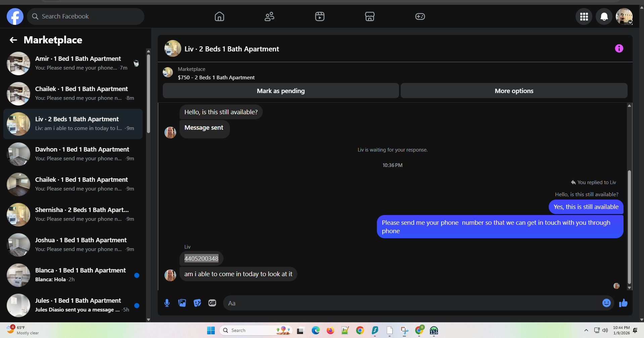Open the Marketplace storefront tab

point(370,16)
